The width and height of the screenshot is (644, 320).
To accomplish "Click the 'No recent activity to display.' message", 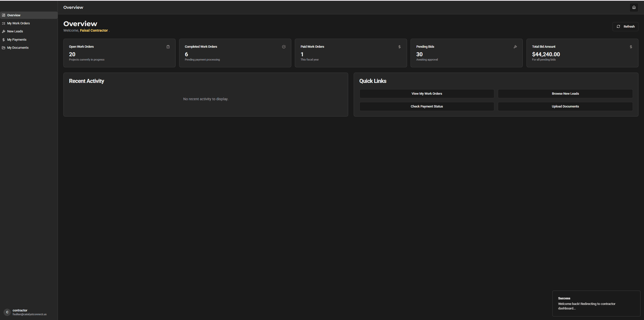I will click(206, 99).
